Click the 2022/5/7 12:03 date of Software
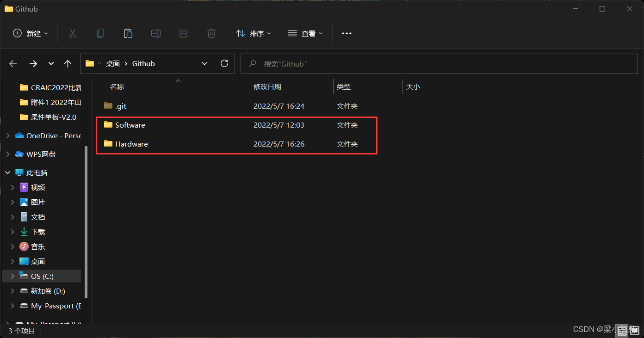Viewport: 644px width, 338px height. tap(279, 125)
